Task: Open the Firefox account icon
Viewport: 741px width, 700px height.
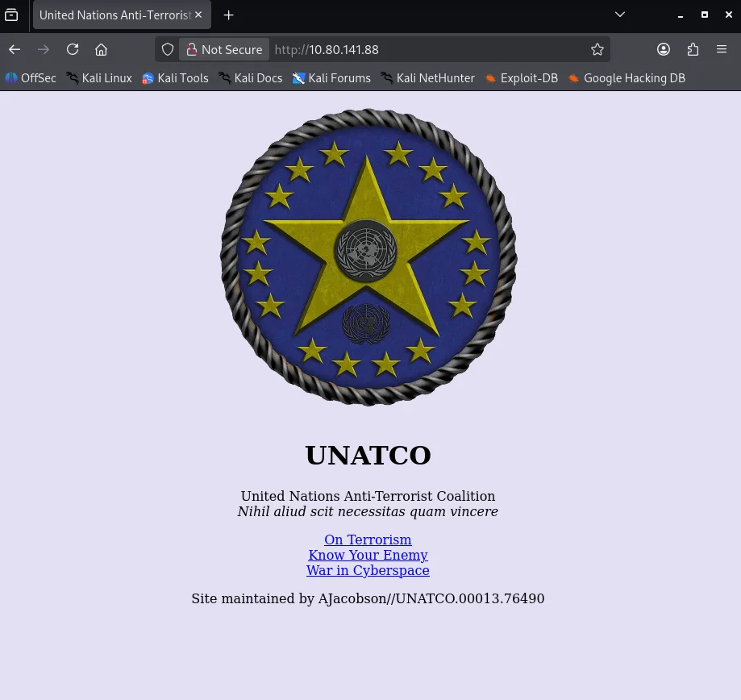Action: point(664,49)
